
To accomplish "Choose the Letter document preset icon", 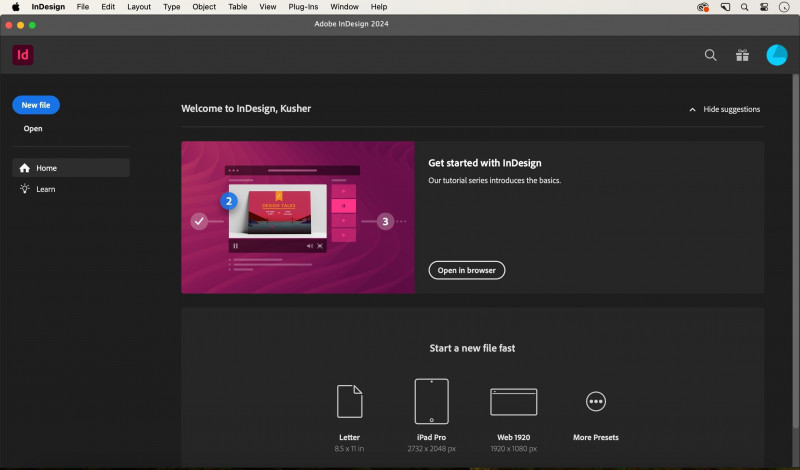I will pos(350,401).
